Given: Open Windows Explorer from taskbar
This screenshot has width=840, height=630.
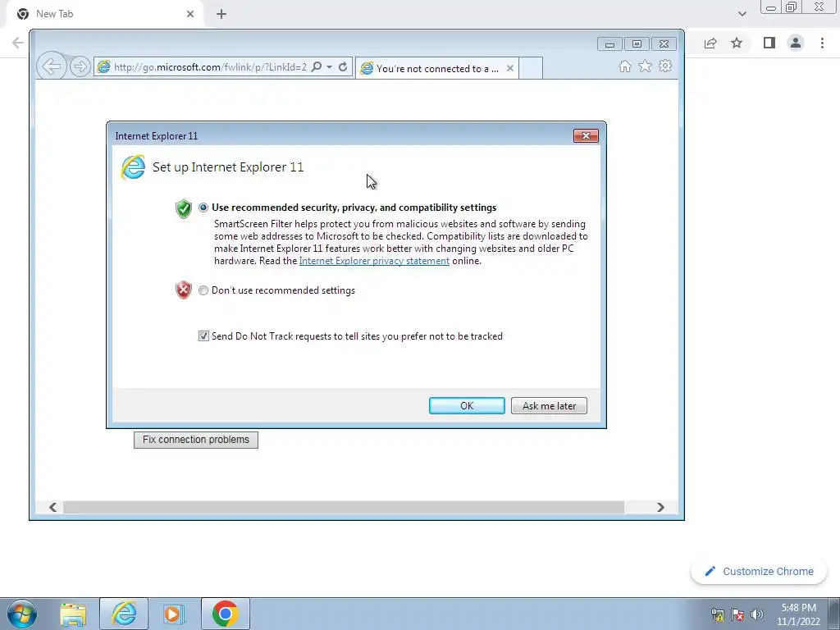Looking at the screenshot, I should click(73, 614).
